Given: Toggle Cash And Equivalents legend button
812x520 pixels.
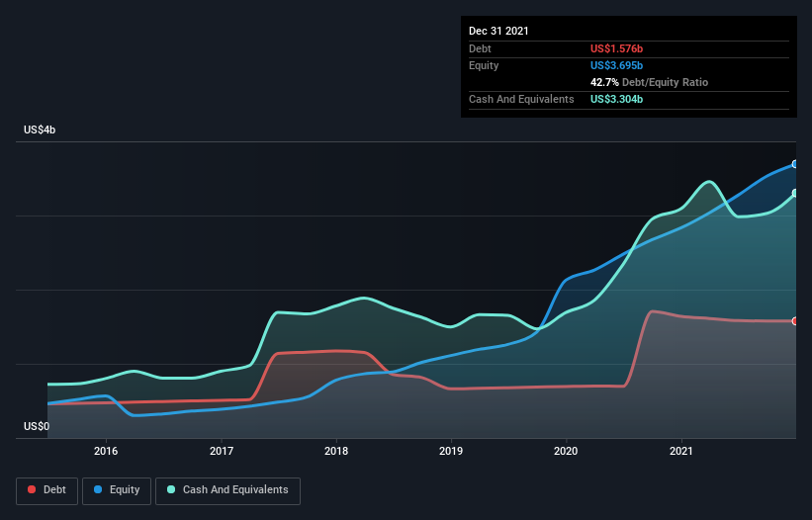Looking at the screenshot, I should (227, 490).
